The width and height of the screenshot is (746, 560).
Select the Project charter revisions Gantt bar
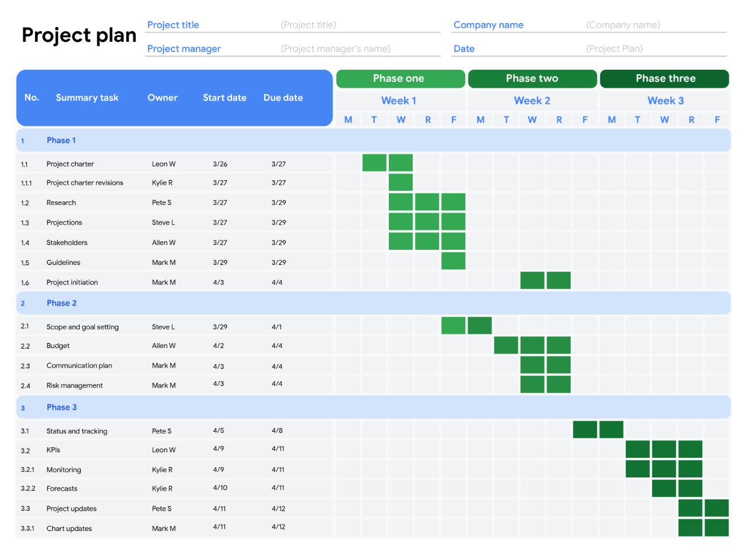point(401,182)
